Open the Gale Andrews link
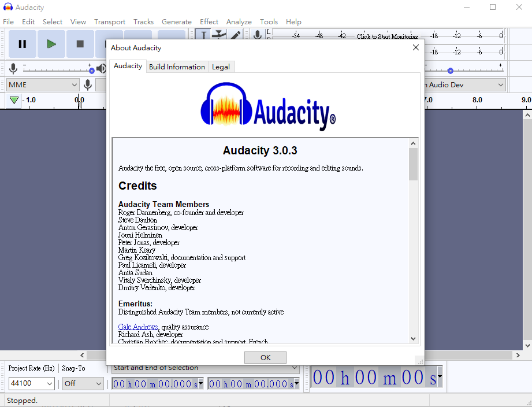This screenshot has width=532, height=407. 138,327
